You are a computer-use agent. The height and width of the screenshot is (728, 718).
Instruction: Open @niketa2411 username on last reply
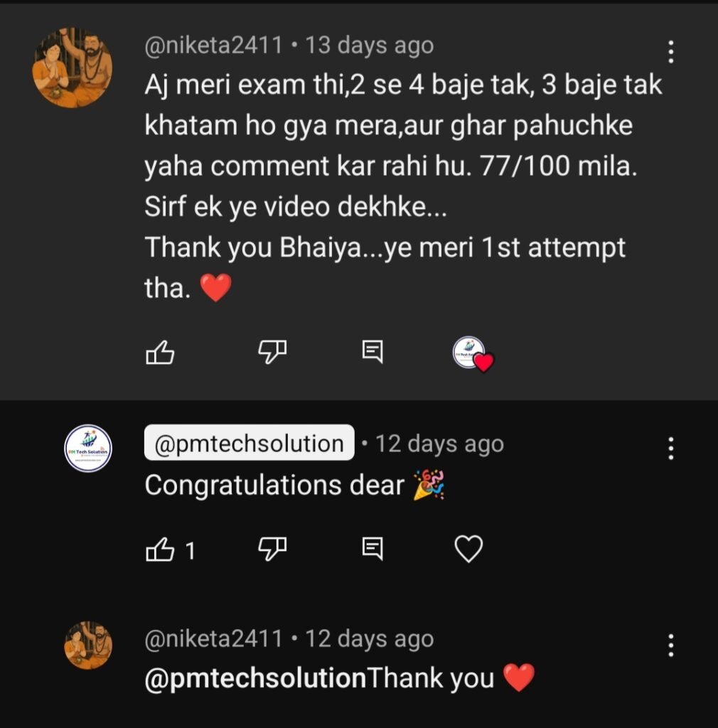click(214, 639)
